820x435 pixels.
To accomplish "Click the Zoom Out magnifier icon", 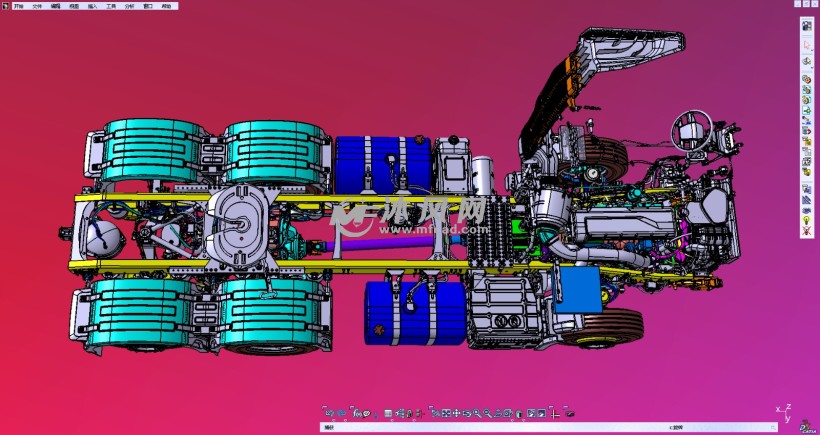I will point(487,413).
